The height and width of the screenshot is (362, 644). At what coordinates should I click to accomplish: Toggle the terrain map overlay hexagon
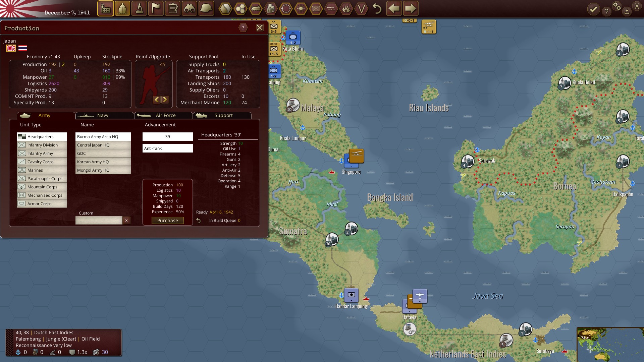225,9
